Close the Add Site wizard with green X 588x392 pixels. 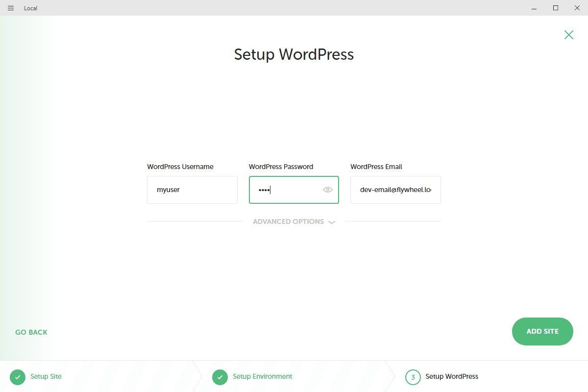point(568,34)
